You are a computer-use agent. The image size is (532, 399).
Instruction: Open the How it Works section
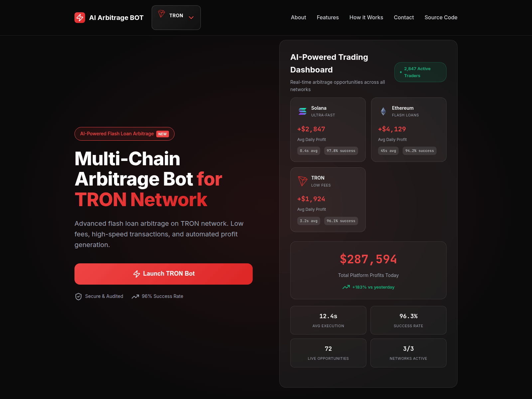pyautogui.click(x=366, y=17)
